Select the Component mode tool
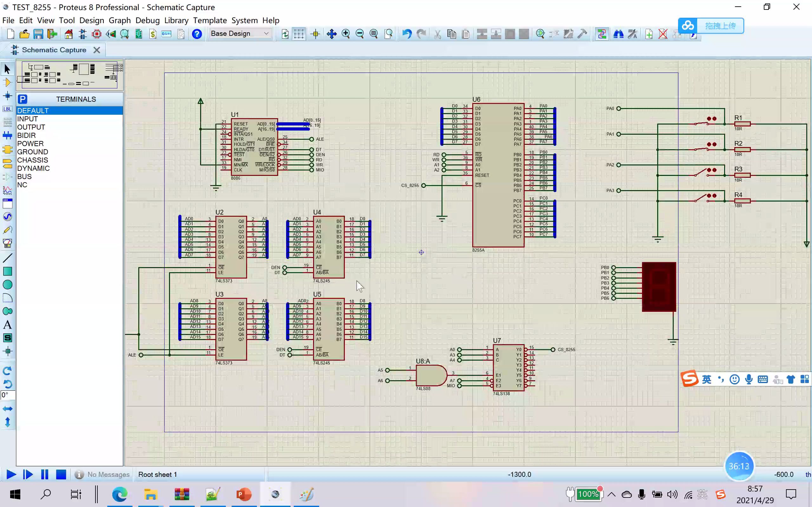Image resolution: width=812 pixels, height=507 pixels. coord(7,82)
